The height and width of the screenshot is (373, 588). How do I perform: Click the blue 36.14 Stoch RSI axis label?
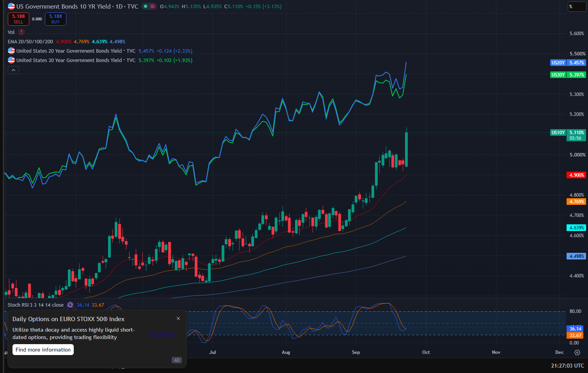coord(576,329)
